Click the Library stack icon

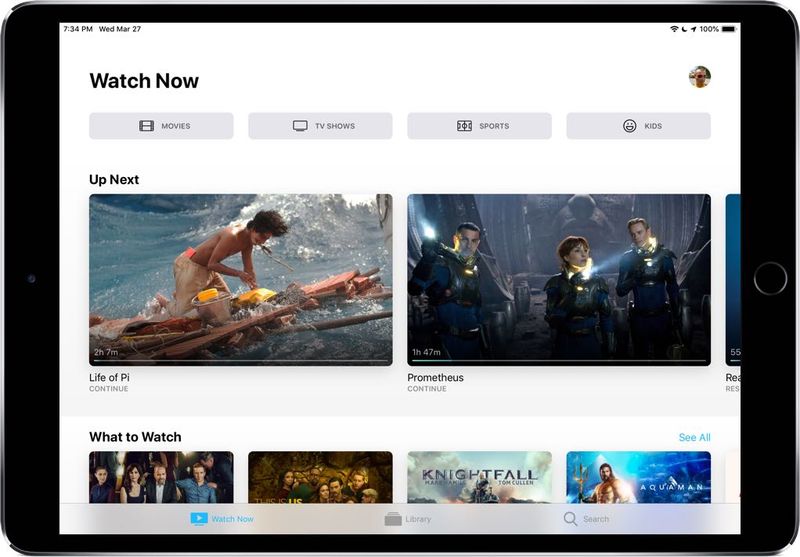click(393, 519)
